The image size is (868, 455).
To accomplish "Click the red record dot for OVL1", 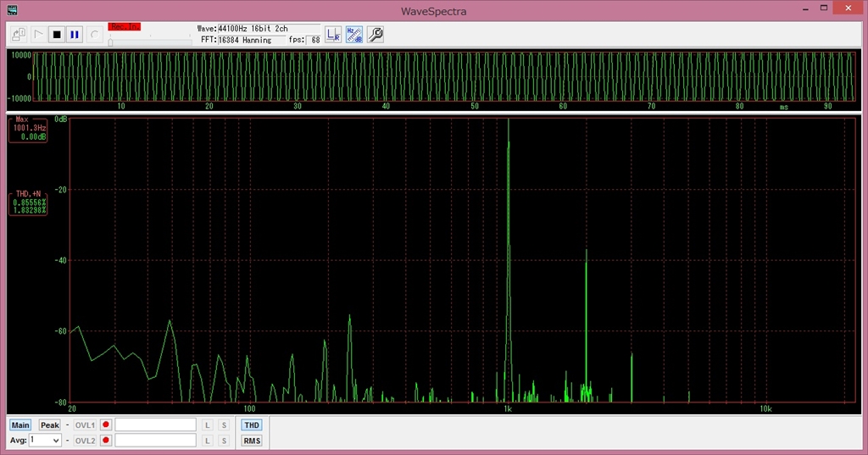I will [106, 425].
